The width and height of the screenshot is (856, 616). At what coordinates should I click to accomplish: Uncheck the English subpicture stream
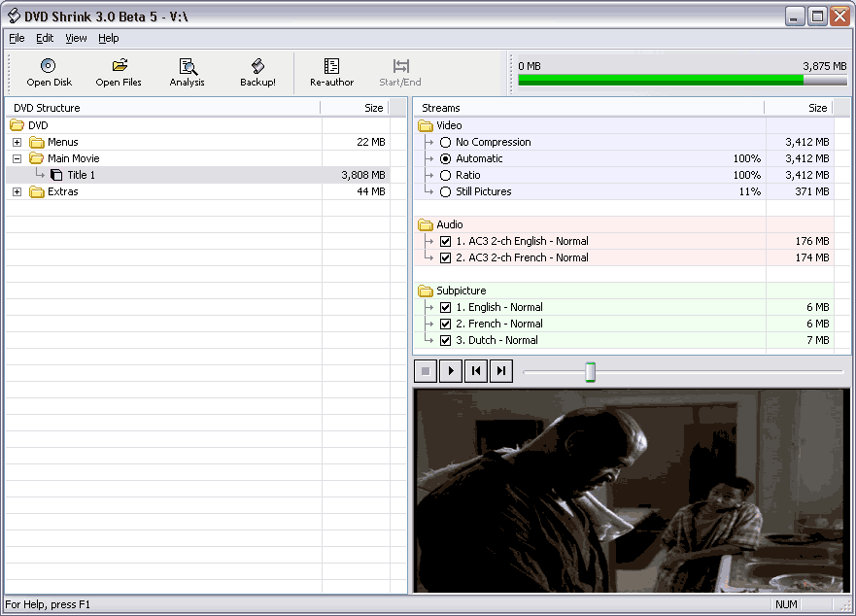[445, 307]
